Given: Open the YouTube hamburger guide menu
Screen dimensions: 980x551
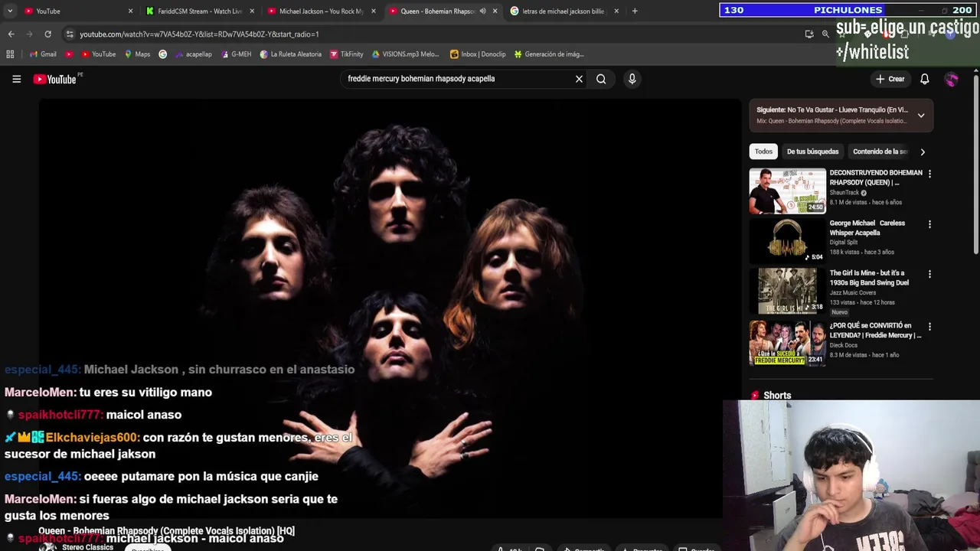Looking at the screenshot, I should 16,79.
